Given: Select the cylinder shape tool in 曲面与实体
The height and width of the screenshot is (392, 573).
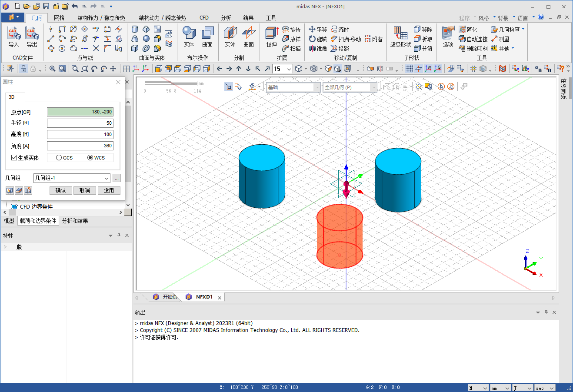Looking at the screenshot, I should [x=135, y=29].
